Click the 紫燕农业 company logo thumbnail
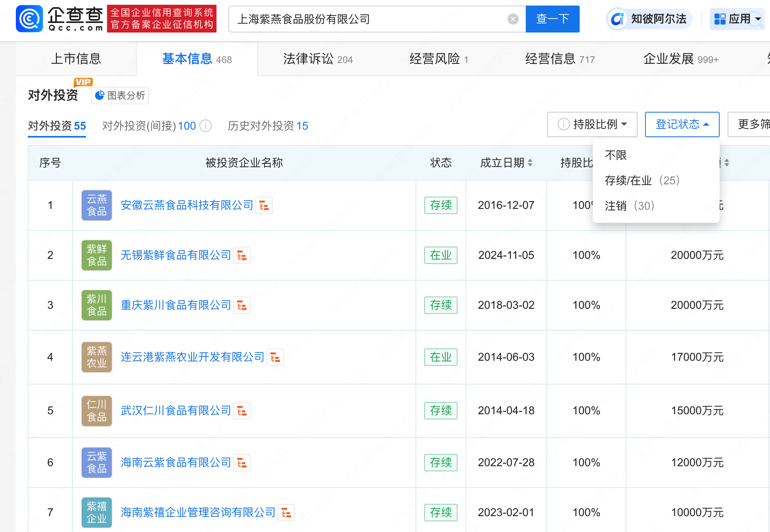Image resolution: width=770 pixels, height=532 pixels. pyautogui.click(x=97, y=357)
